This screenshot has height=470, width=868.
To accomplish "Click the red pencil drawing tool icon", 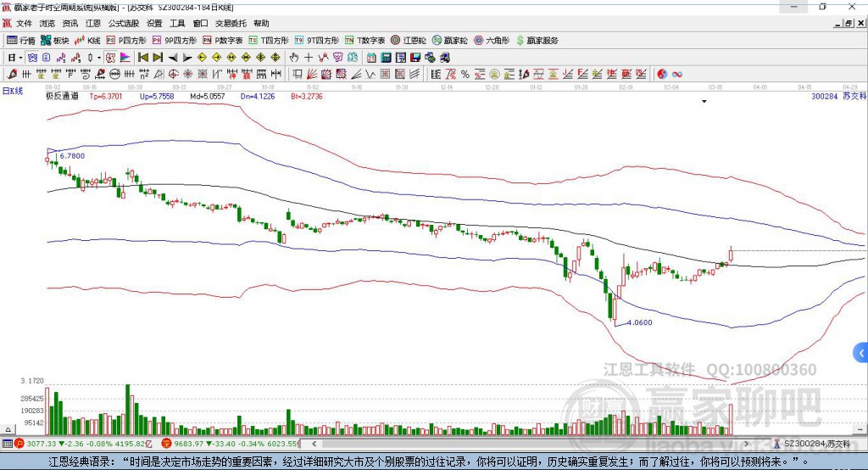I will [12, 75].
